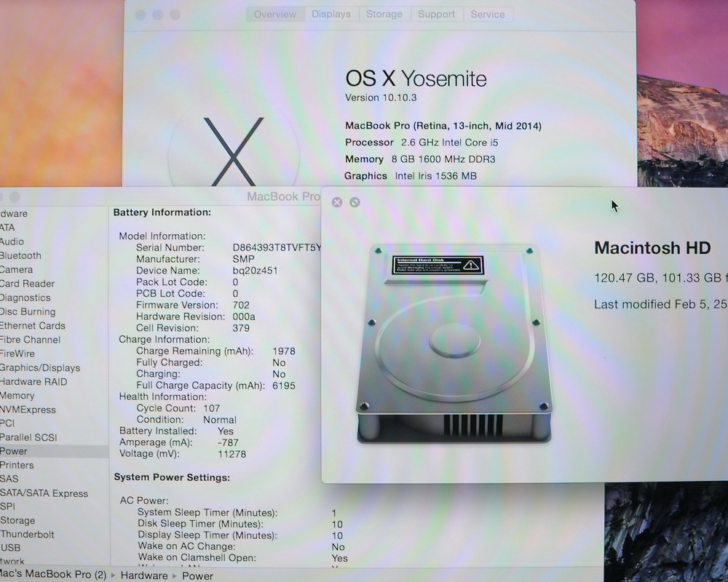
Task: Click the Wake on Clamshell Open value Yes
Action: pyautogui.click(x=339, y=558)
